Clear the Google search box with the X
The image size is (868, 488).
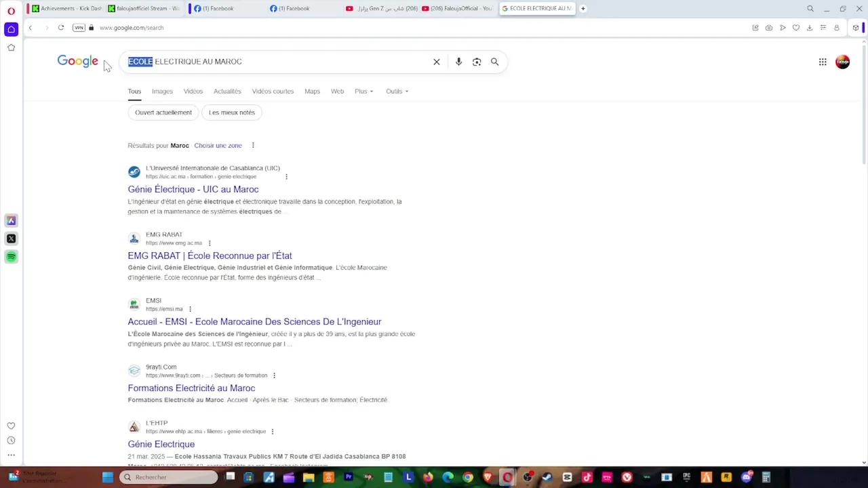point(437,62)
